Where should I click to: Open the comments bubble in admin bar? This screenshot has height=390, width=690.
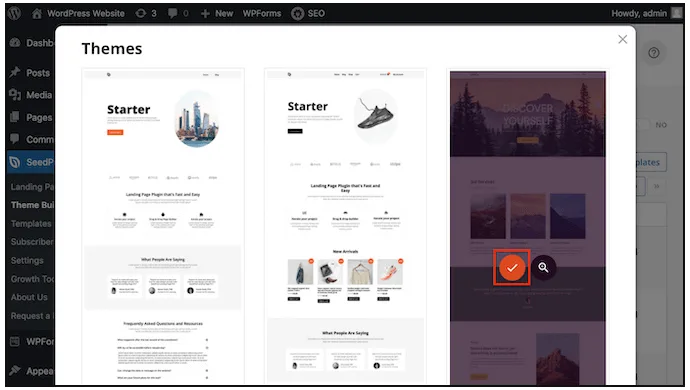(x=178, y=13)
